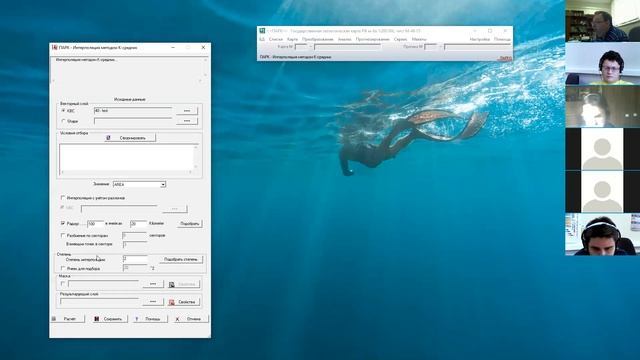
Task: Select top participant video thumbnail
Action: pyautogui.click(x=602, y=21)
